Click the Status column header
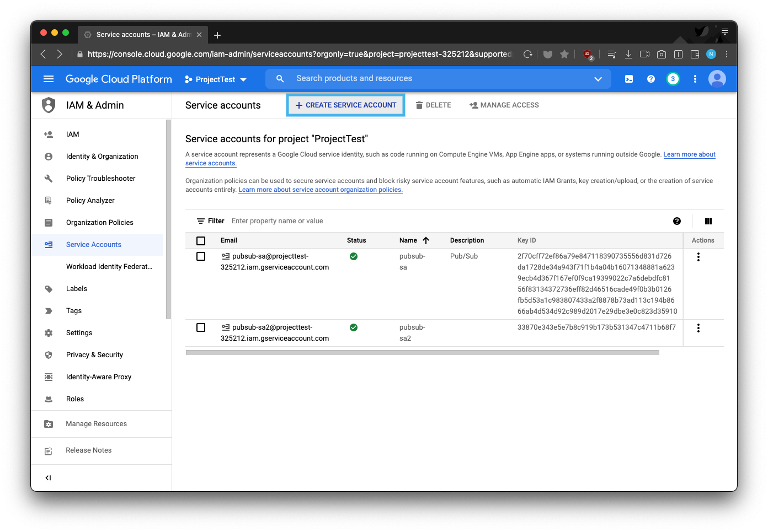 pos(356,240)
